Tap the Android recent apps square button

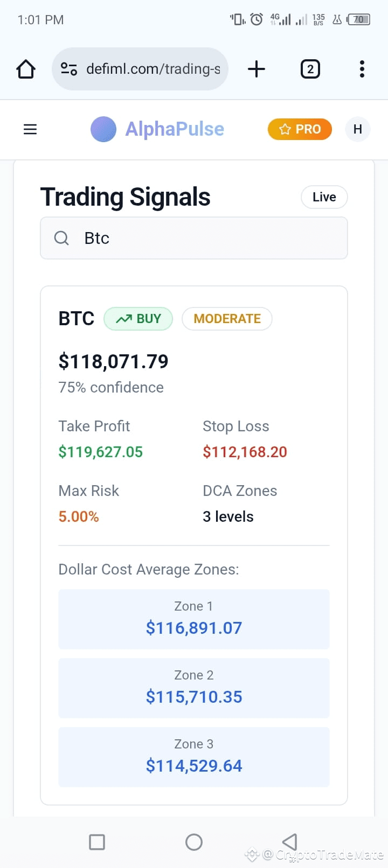(97, 842)
